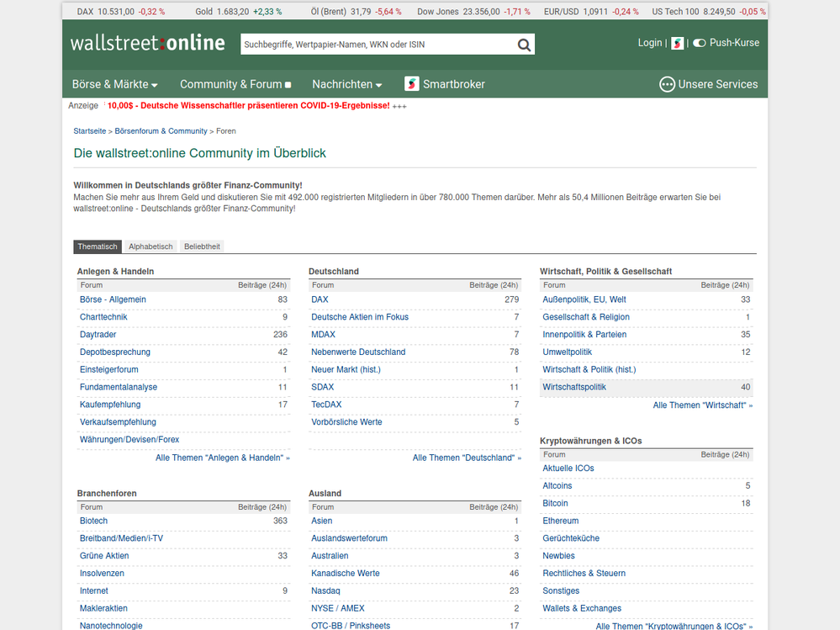Toggle the Push-Kurse switch
Screen dimensions: 840x630
(x=699, y=43)
